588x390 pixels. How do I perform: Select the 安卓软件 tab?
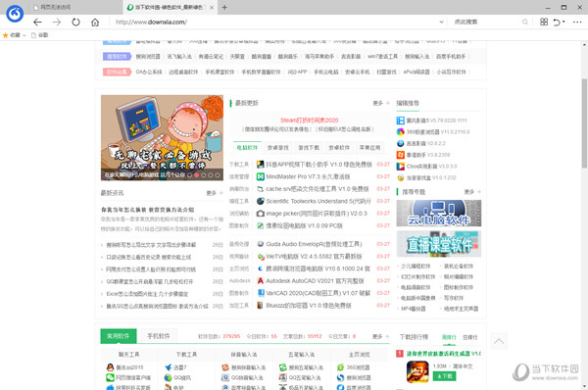(x=339, y=148)
